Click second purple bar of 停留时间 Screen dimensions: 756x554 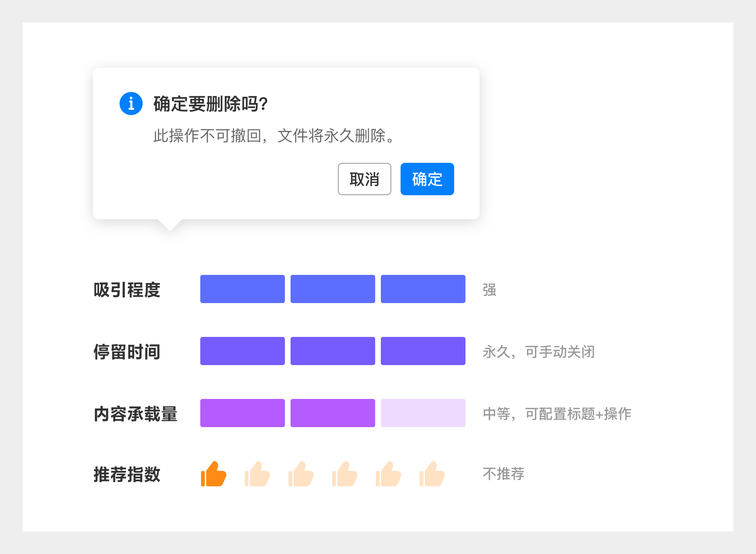coord(333,351)
